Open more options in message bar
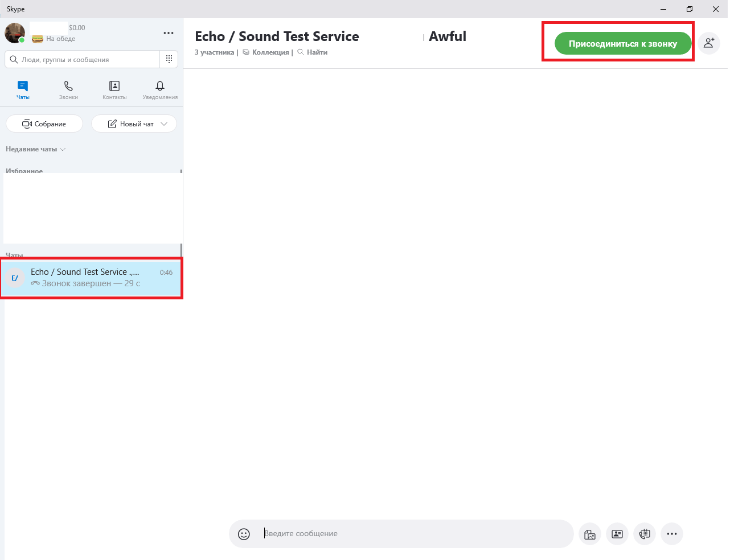 tap(672, 534)
